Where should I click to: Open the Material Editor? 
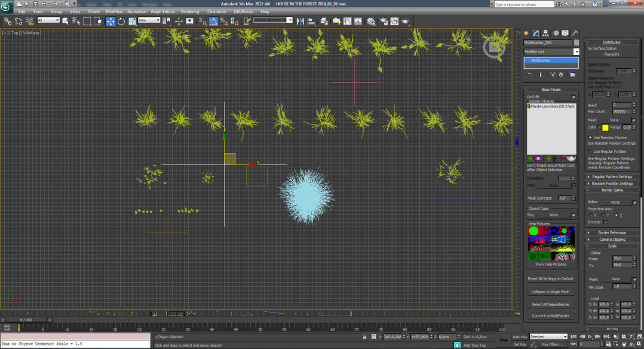(370, 21)
